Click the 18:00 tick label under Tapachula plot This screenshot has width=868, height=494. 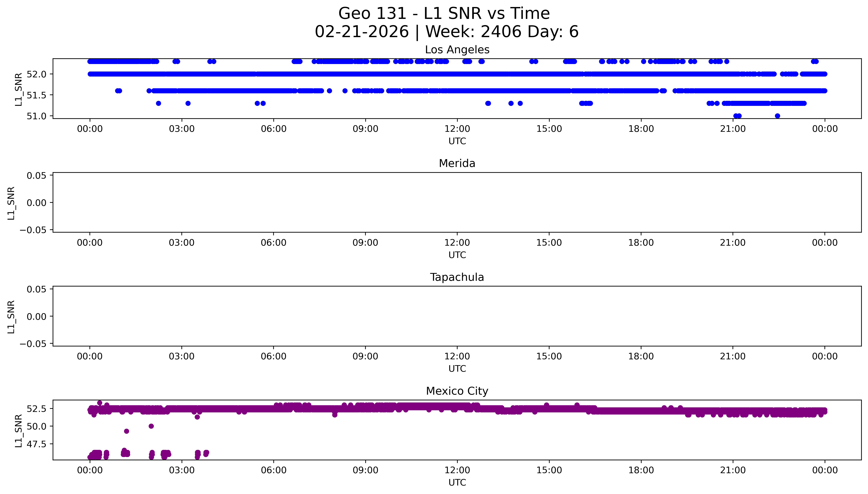(641, 356)
